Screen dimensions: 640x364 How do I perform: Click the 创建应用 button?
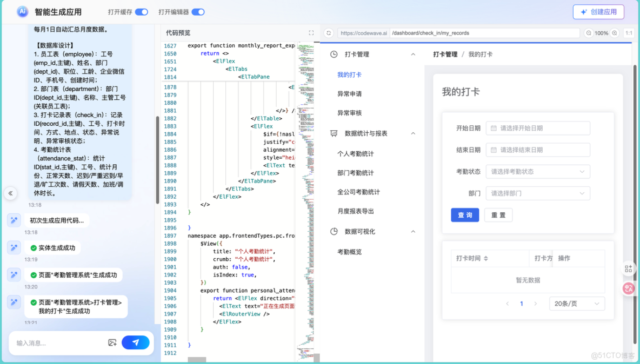point(598,11)
